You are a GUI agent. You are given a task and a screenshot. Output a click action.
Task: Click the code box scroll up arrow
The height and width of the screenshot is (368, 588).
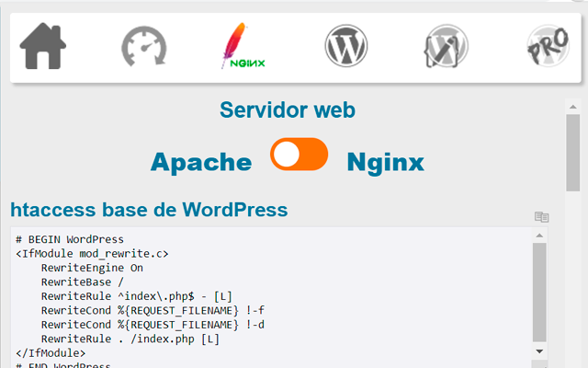click(539, 236)
